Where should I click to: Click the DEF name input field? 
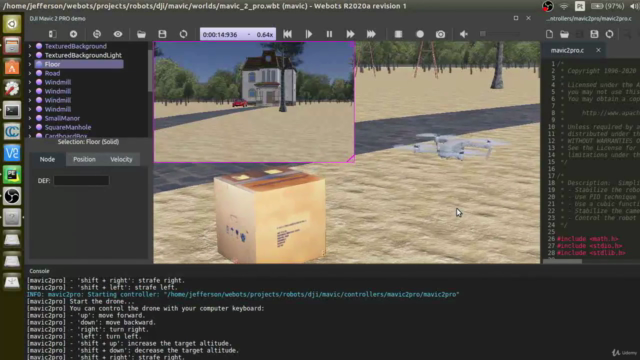[x=81, y=180]
